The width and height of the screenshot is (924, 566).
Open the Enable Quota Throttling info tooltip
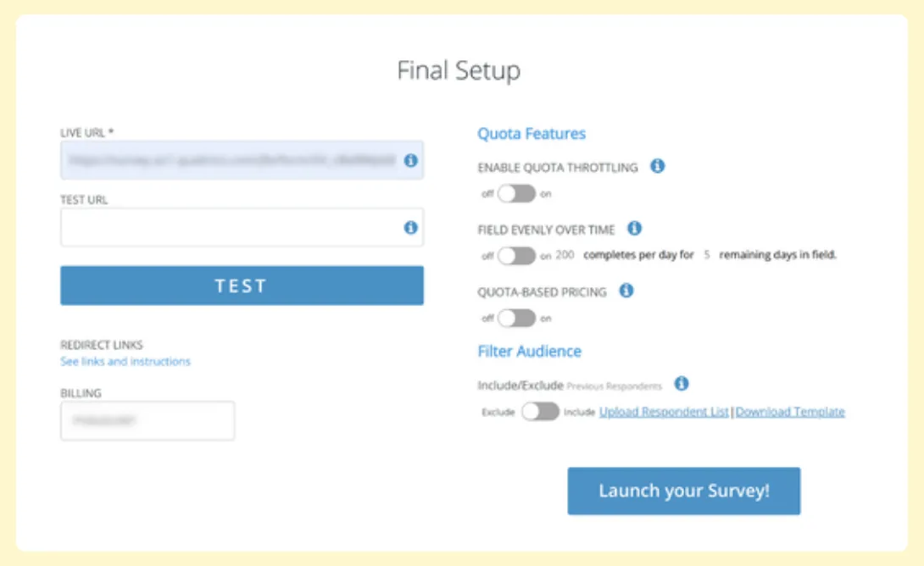pyautogui.click(x=660, y=167)
